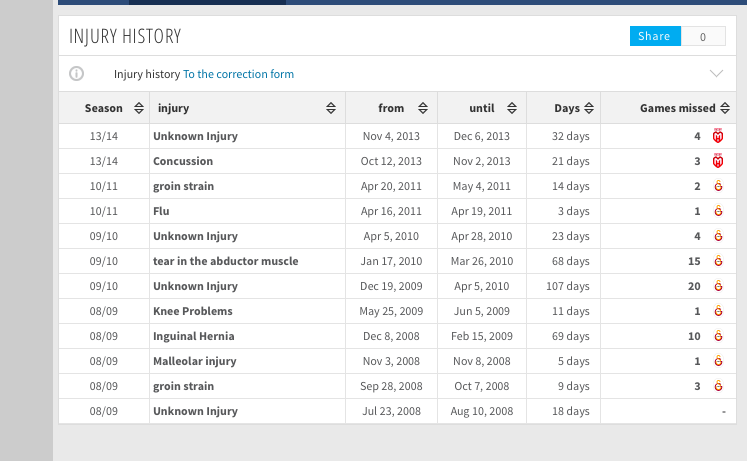Click club crest in abductor muscle tear row
Image resolution: width=747 pixels, height=461 pixels.
tap(717, 261)
